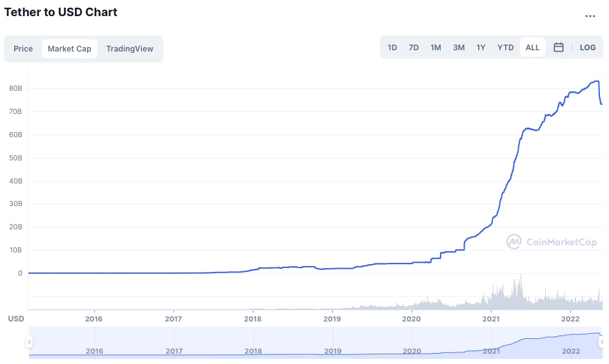Click the 80B y-axis label
609x364 pixels.
15,88
